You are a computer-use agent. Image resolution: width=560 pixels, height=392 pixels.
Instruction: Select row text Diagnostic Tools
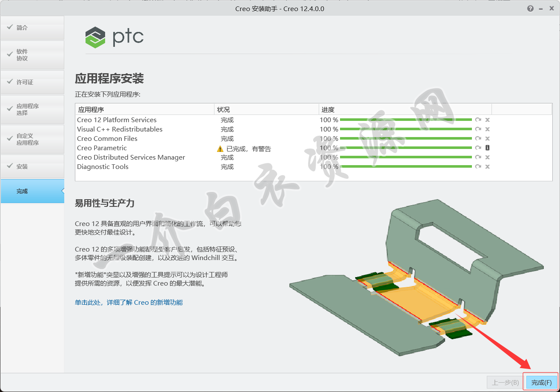tap(103, 167)
